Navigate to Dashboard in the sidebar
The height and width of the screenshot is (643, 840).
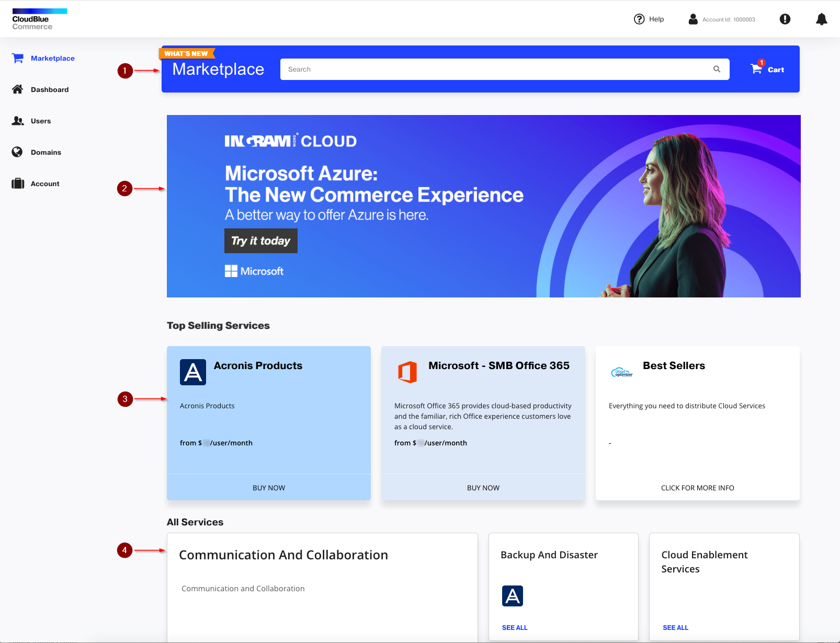click(50, 89)
